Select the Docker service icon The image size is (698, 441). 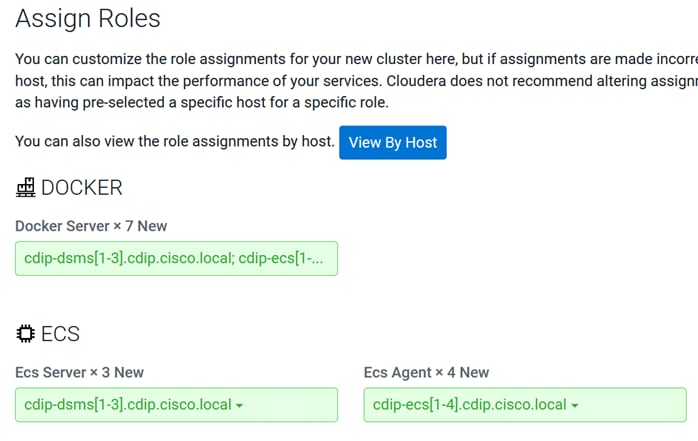coord(26,187)
